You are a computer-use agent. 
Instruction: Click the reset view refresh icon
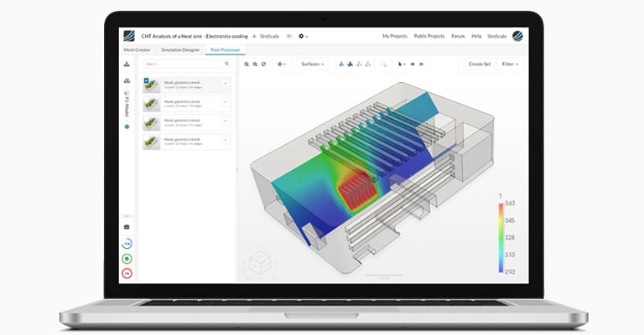click(x=263, y=64)
